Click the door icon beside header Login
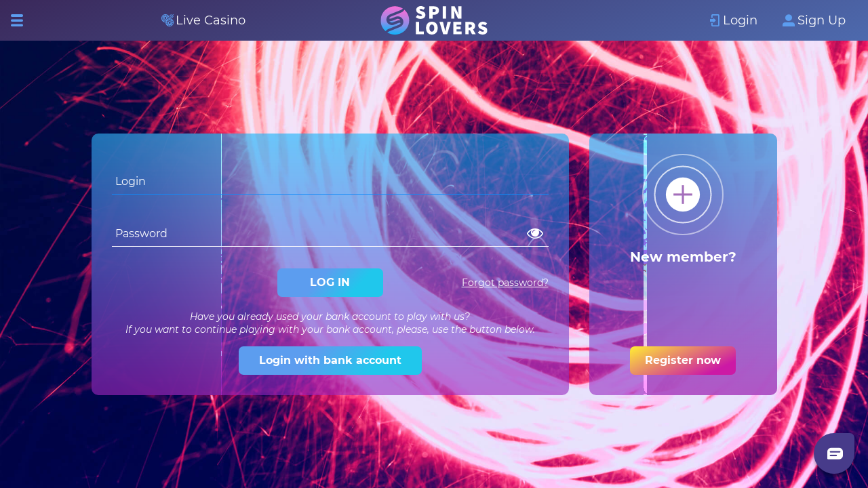This screenshot has width=868, height=488. pyautogui.click(x=715, y=20)
